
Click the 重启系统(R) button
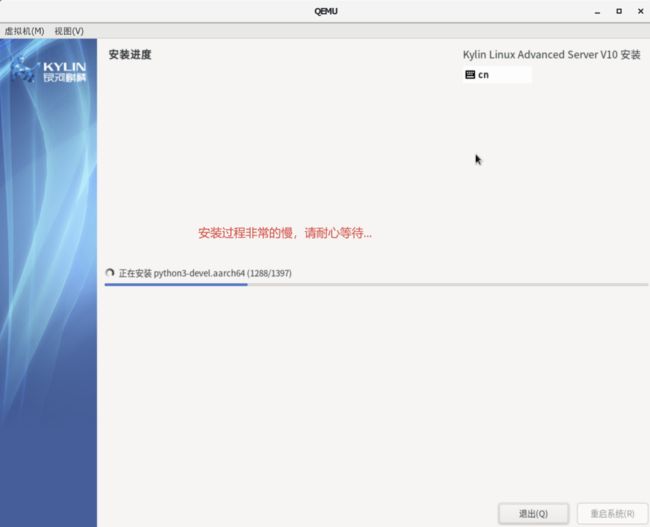[612, 514]
